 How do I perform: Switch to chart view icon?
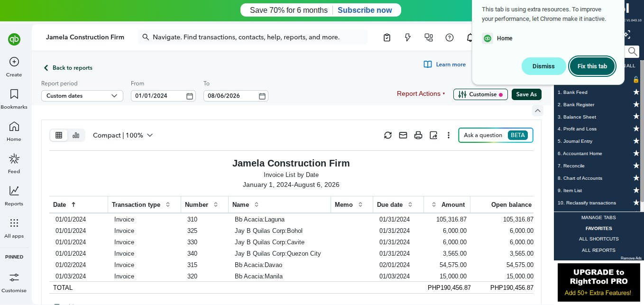click(76, 135)
